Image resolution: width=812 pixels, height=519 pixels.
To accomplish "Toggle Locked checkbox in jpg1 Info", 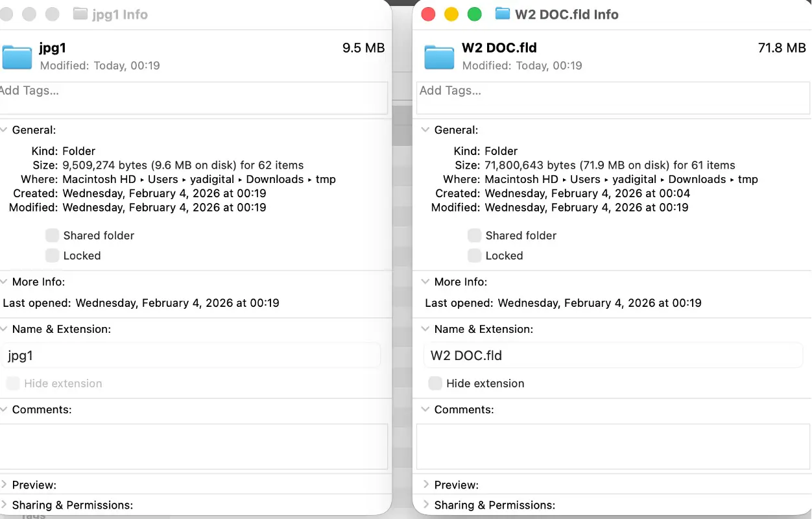I will coord(52,255).
